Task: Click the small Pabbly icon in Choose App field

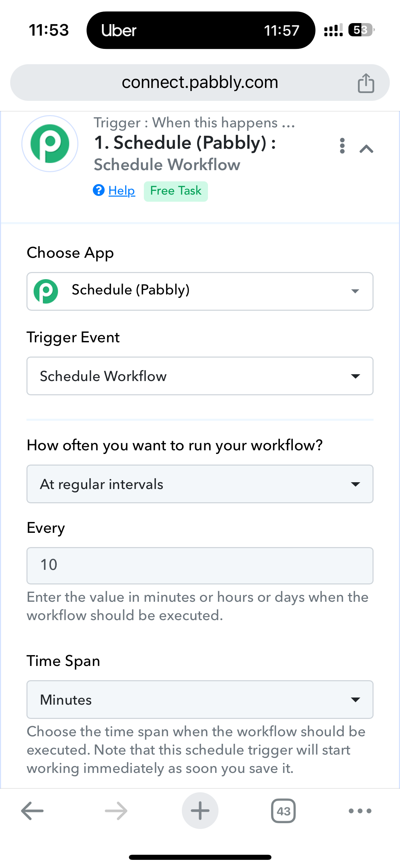Action: (46, 291)
